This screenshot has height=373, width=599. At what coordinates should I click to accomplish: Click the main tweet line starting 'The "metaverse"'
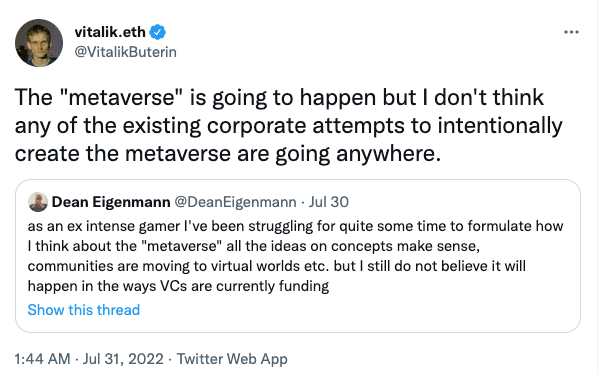279,97
